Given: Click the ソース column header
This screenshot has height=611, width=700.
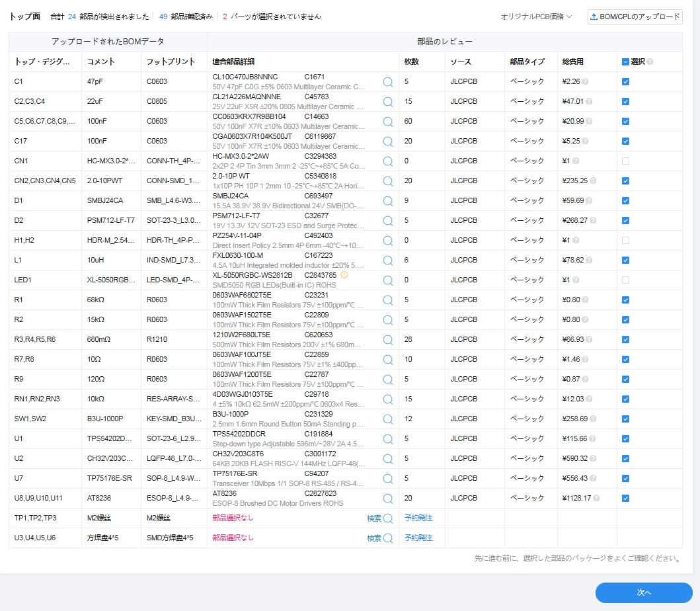Looking at the screenshot, I should (461, 61).
